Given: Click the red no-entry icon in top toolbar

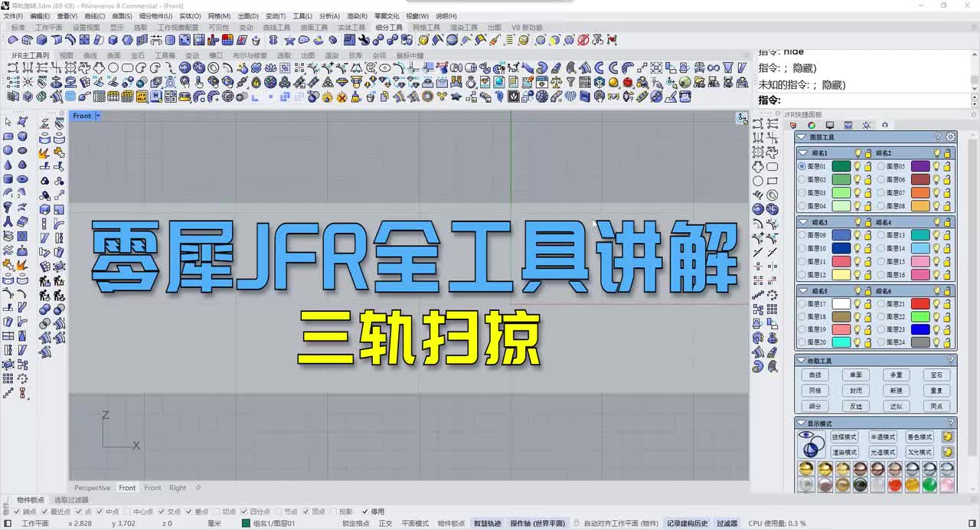Looking at the screenshot, I should [x=583, y=40].
